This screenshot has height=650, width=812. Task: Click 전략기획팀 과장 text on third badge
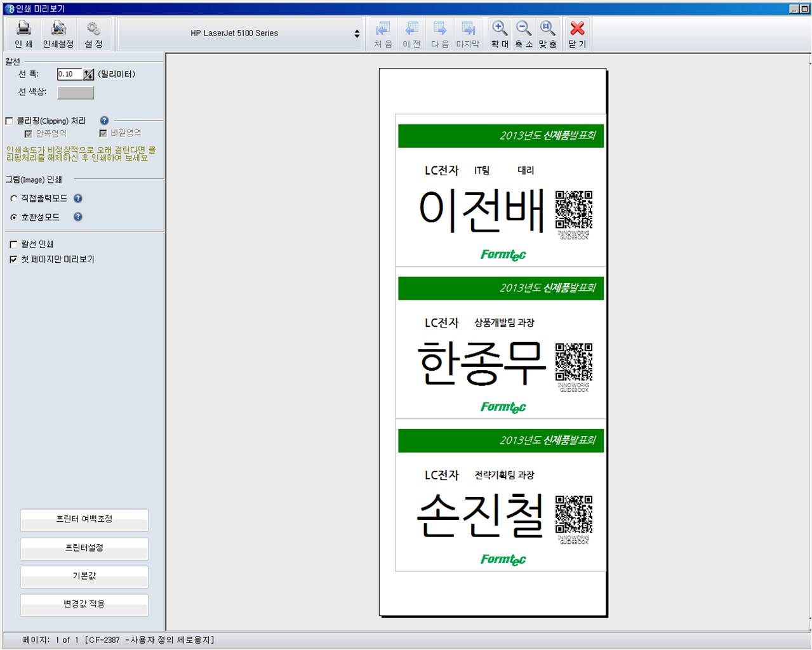click(x=505, y=475)
